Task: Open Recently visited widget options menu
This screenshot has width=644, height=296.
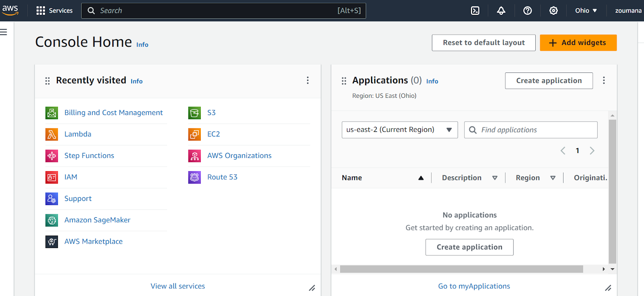Action: point(308,81)
